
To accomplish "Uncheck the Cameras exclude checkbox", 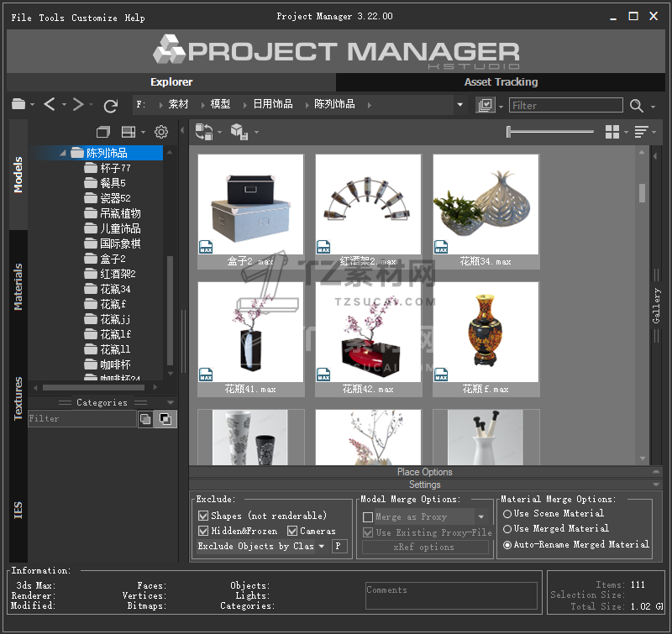I will click(292, 531).
